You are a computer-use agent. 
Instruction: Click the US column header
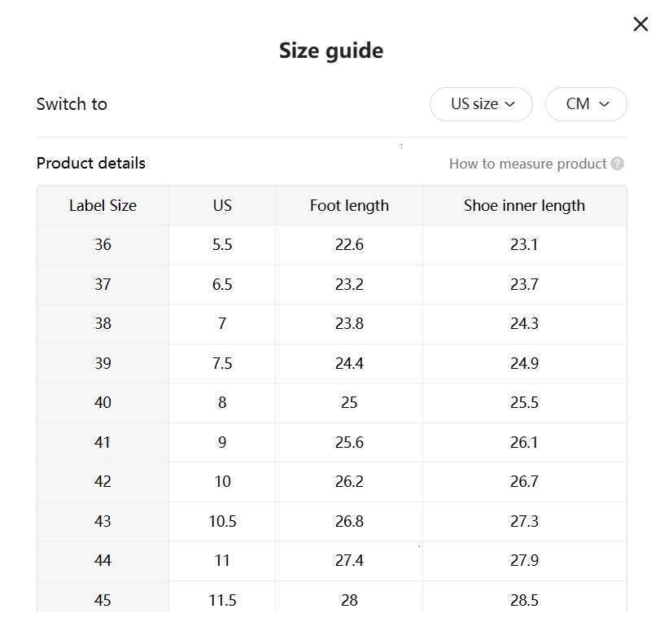[222, 206]
